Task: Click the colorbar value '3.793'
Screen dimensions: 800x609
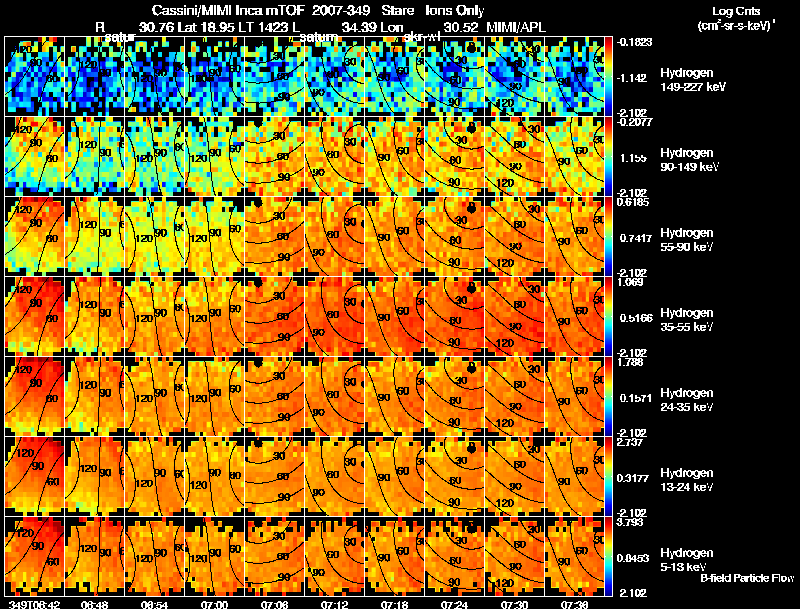Action: [631, 522]
